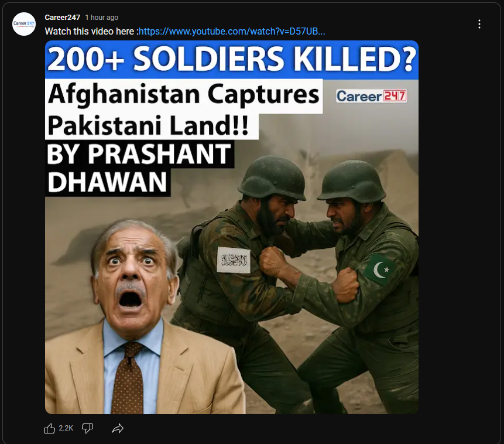This screenshot has width=504, height=444.
Task: Click the '200+ SOLDIERS KILLED?' banner
Action: click(232, 60)
